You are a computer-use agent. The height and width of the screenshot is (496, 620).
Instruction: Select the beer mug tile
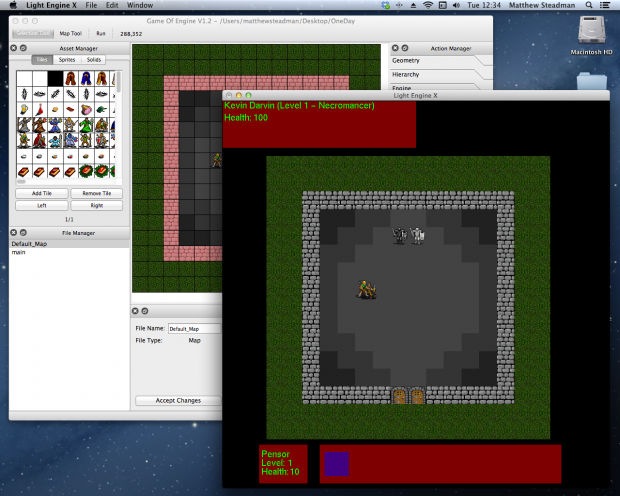coord(24,109)
